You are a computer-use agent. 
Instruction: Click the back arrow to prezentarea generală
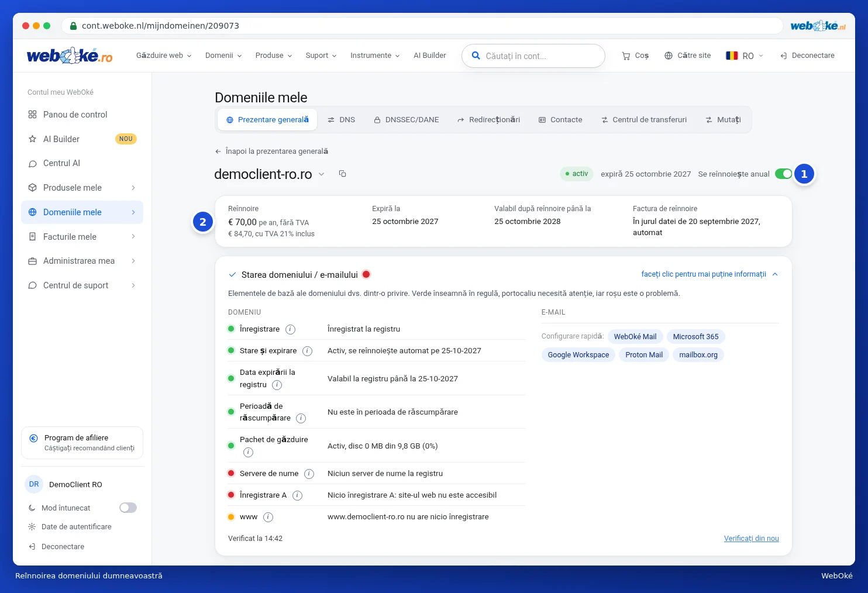[218, 151]
